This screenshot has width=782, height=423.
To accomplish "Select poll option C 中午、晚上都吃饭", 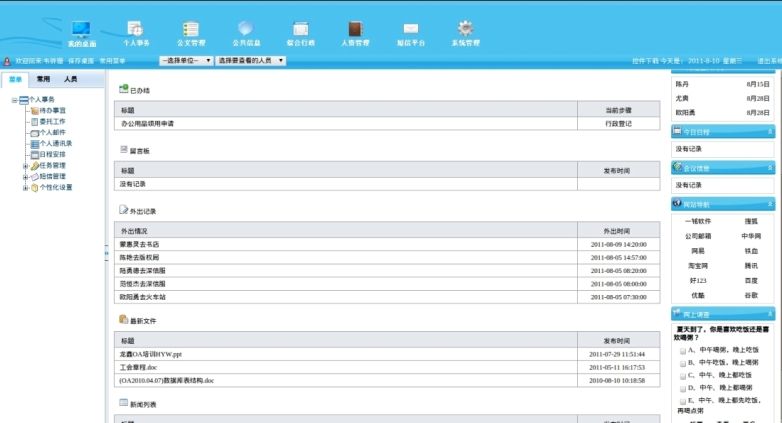I will 683,375.
